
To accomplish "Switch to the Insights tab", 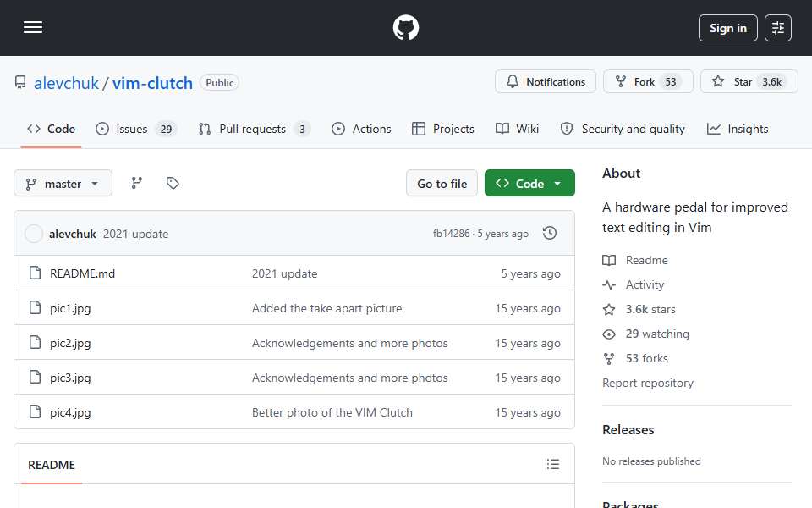I will pos(738,129).
